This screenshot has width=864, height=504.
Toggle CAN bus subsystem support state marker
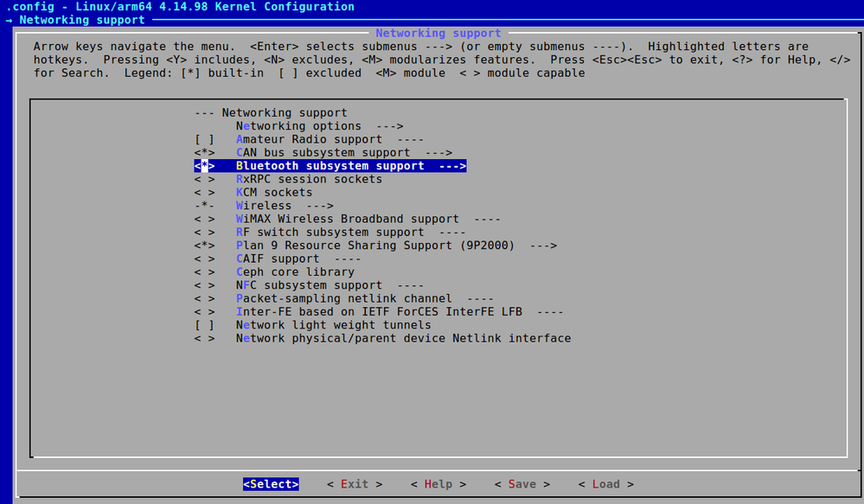(204, 152)
